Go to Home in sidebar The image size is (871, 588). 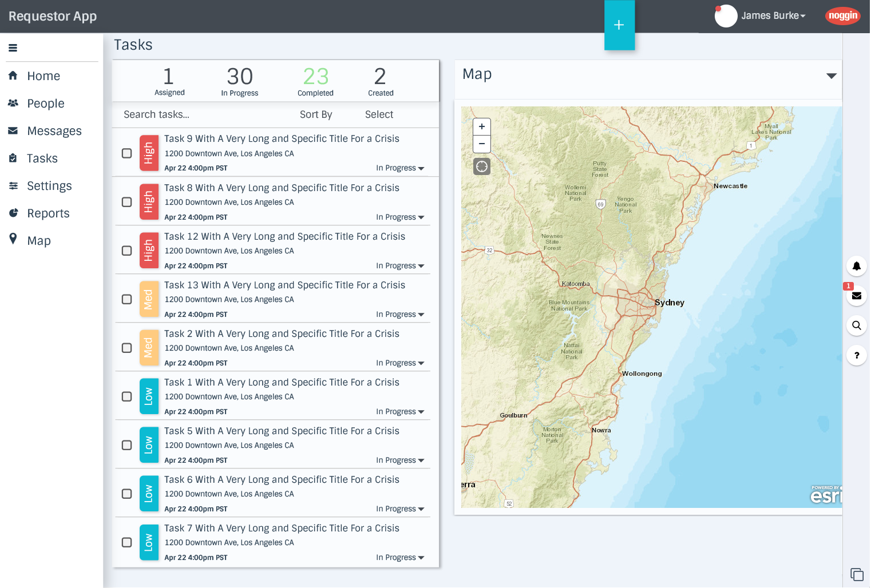[x=43, y=76]
